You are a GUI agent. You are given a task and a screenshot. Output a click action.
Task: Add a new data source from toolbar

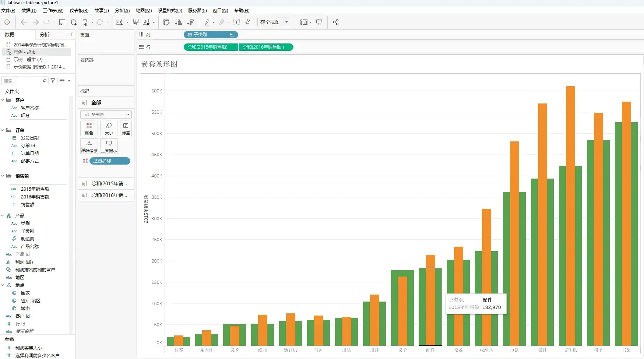point(74,22)
